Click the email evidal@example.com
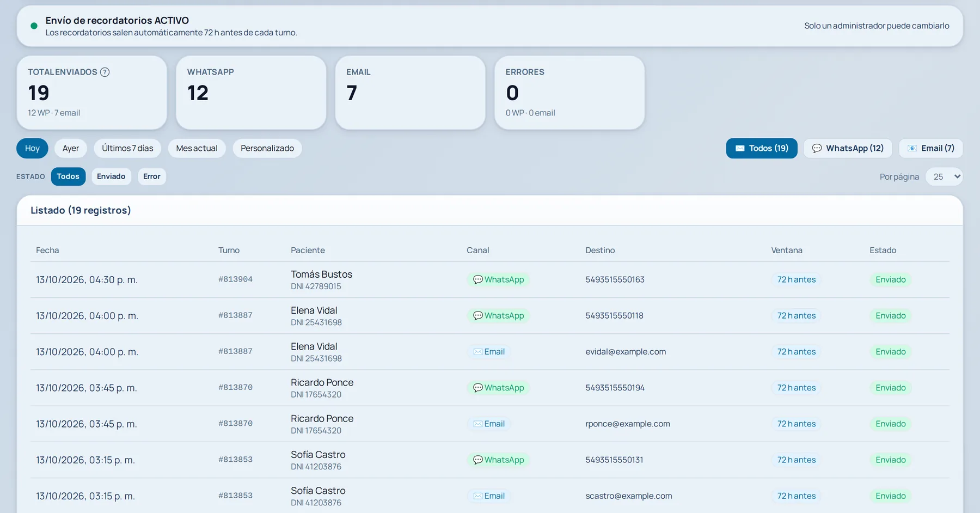 pyautogui.click(x=626, y=352)
